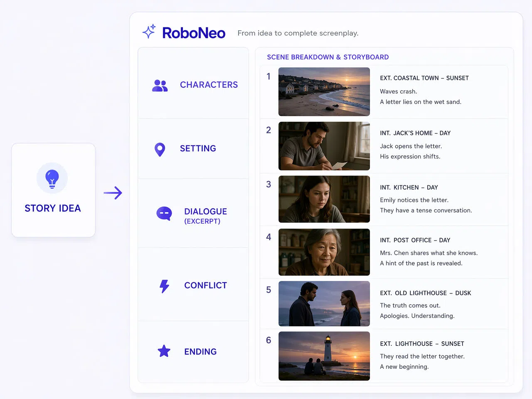Select scene heading EXT. OLD LIGHTHOUSE – DUSK
This screenshot has width=532, height=399.
coord(426,293)
